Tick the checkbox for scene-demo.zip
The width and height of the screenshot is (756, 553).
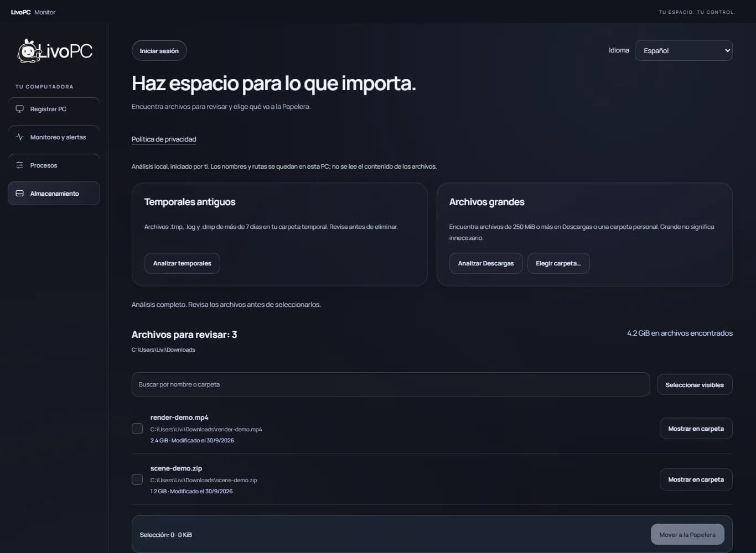[x=137, y=479]
